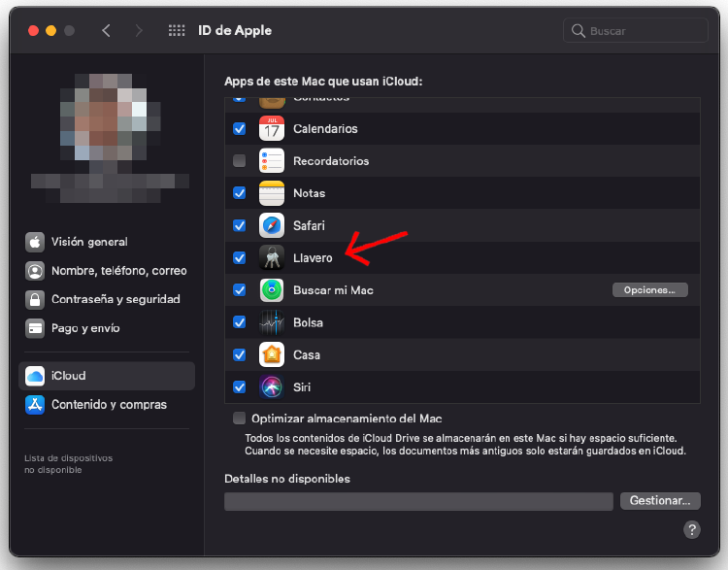Click the App Store icon beside Contenido y compras
The height and width of the screenshot is (570, 728).
(35, 405)
